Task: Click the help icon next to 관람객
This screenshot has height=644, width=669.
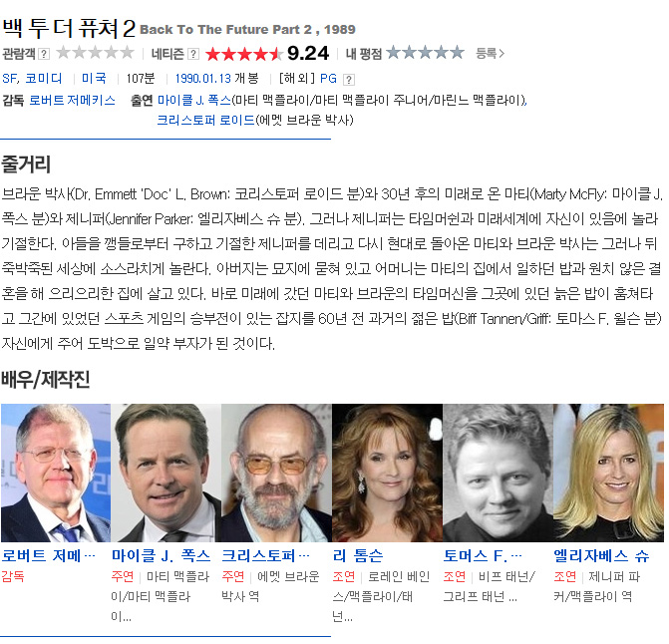Action: click(44, 54)
